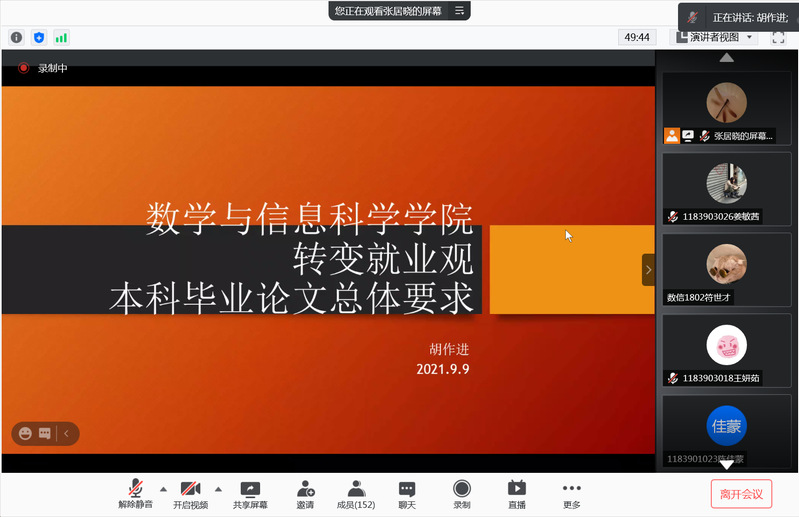The width and height of the screenshot is (799, 517).
Task: Select 数信1802符世才 participant thumbnail
Action: point(726,269)
